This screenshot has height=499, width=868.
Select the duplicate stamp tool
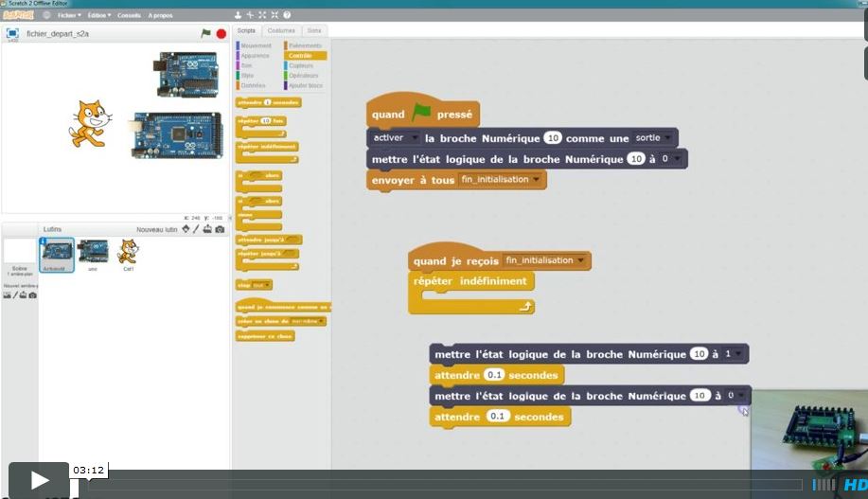[239, 15]
